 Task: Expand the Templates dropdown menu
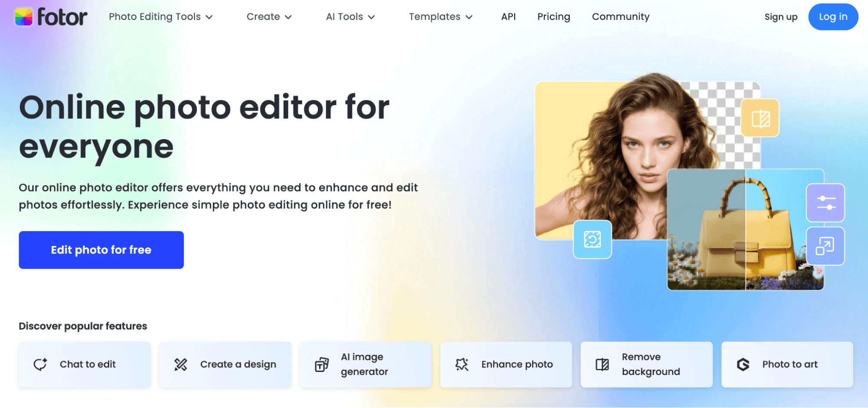tap(440, 17)
